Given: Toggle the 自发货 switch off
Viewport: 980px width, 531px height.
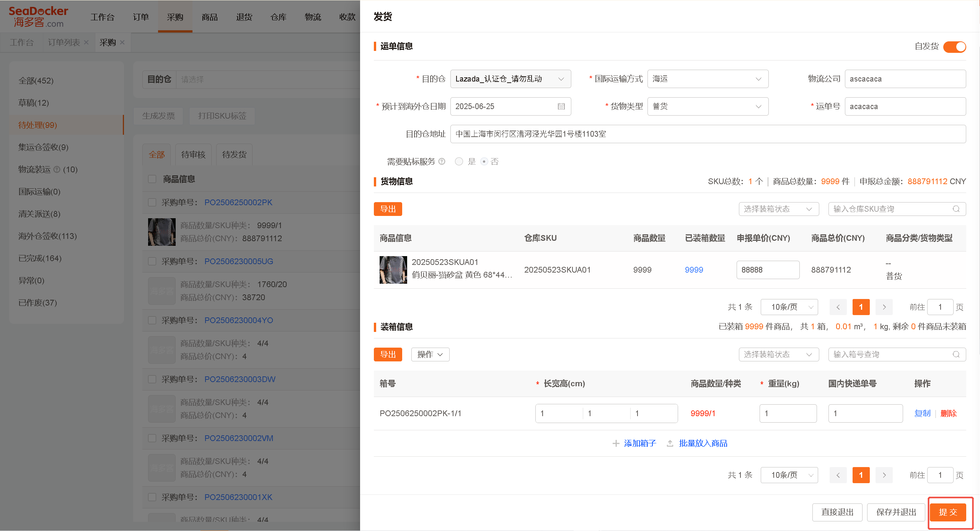Looking at the screenshot, I should [x=954, y=47].
